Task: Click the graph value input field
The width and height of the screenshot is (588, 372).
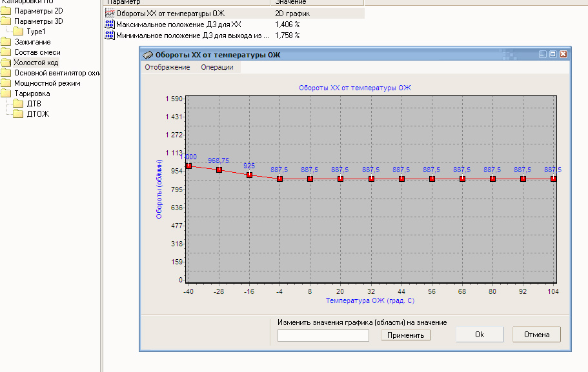Action: point(323,335)
